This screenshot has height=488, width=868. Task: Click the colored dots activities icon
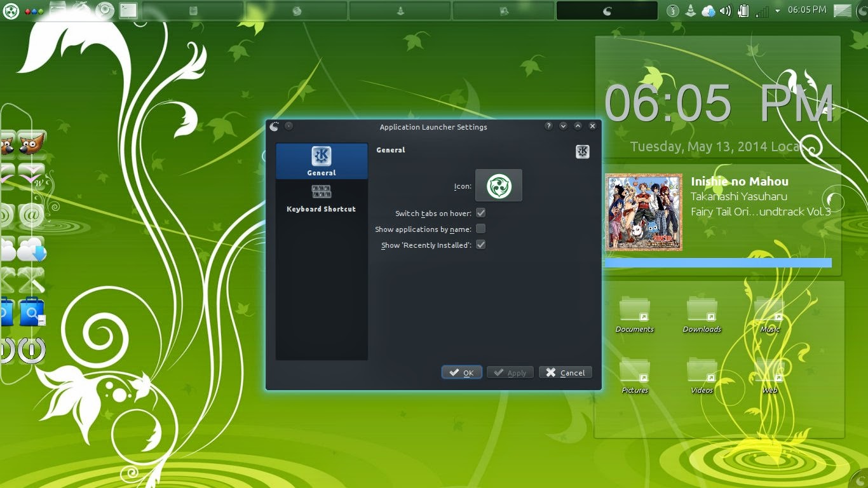pyautogui.click(x=34, y=11)
